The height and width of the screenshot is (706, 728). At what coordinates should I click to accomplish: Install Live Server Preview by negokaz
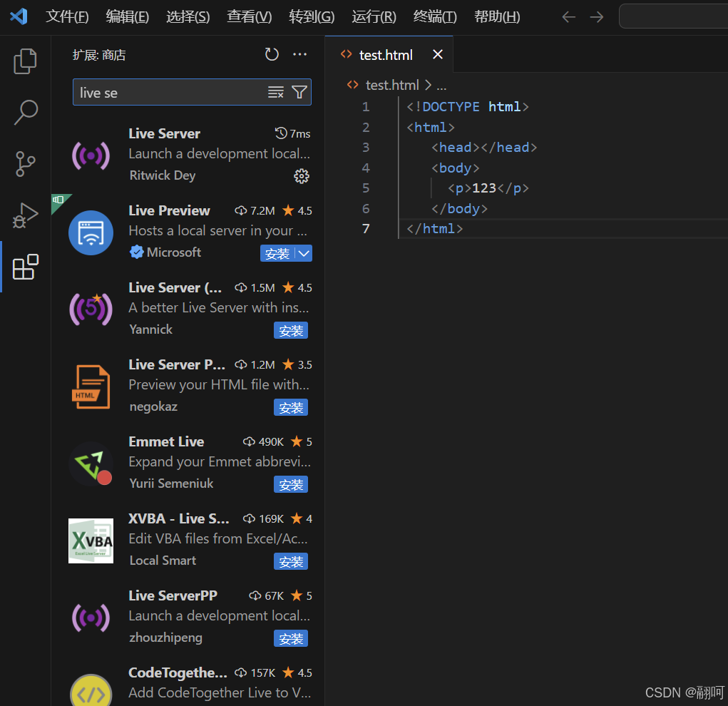click(x=291, y=407)
